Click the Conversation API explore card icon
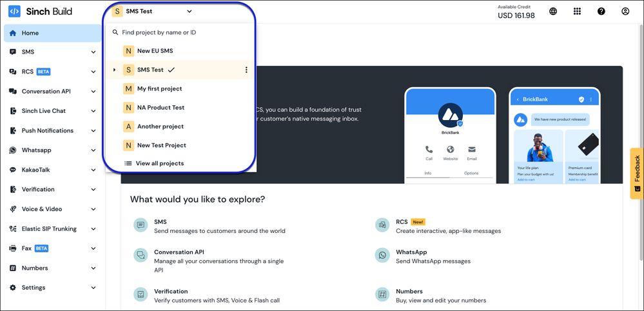644x311 pixels. click(x=141, y=255)
